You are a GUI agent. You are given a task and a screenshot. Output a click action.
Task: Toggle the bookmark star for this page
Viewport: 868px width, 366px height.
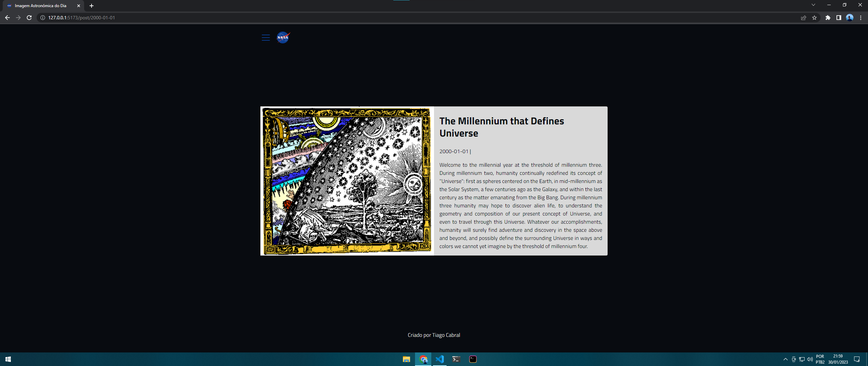click(x=814, y=18)
